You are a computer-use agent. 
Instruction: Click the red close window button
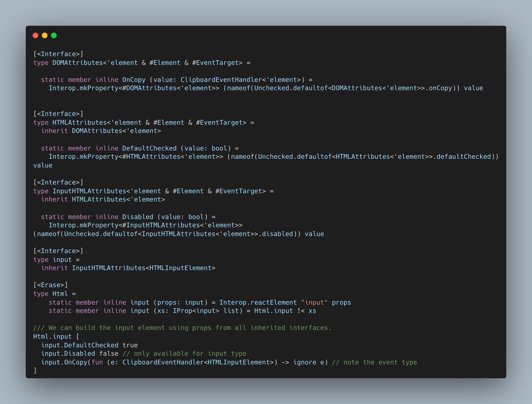35,35
